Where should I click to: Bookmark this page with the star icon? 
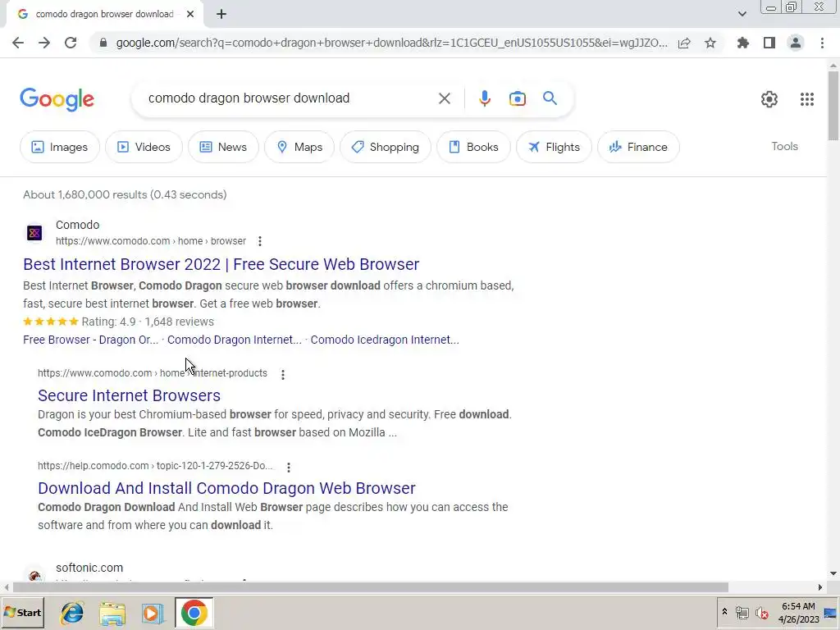tap(710, 43)
